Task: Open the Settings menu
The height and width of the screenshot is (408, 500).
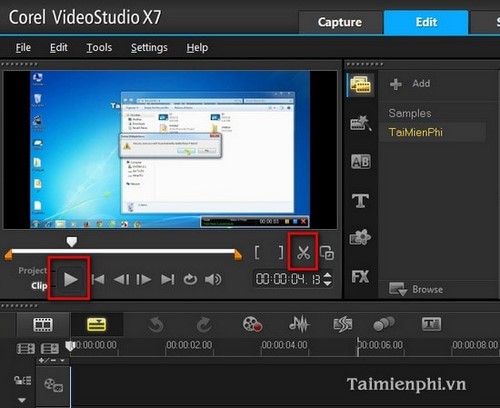Action: (x=149, y=48)
